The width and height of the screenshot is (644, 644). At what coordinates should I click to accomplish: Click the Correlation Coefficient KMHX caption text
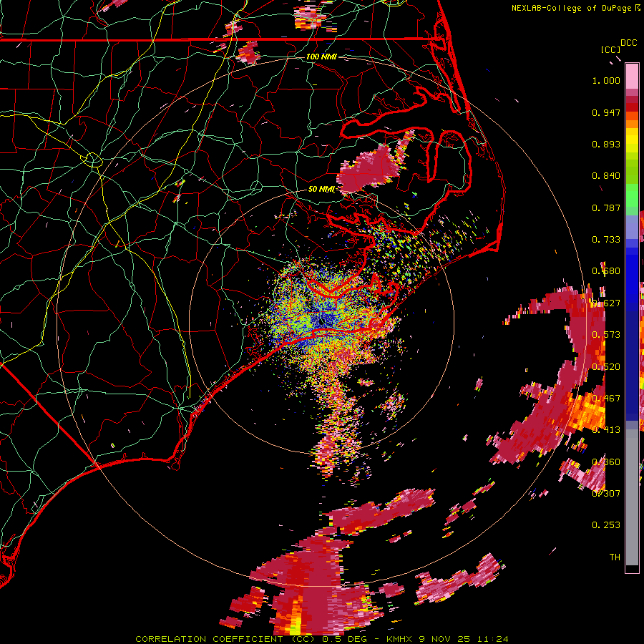321,639
